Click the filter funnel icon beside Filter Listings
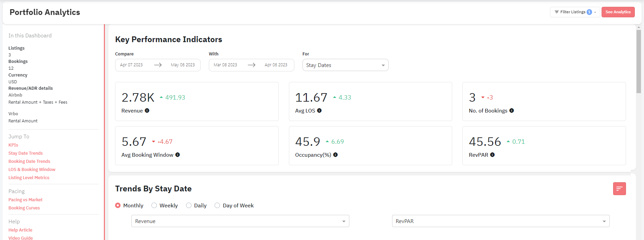This screenshot has height=240, width=644. 557,12
